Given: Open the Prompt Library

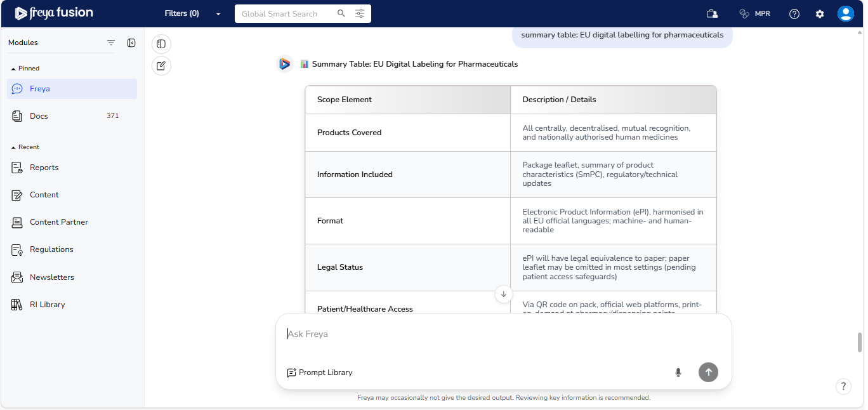Looking at the screenshot, I should (320, 373).
